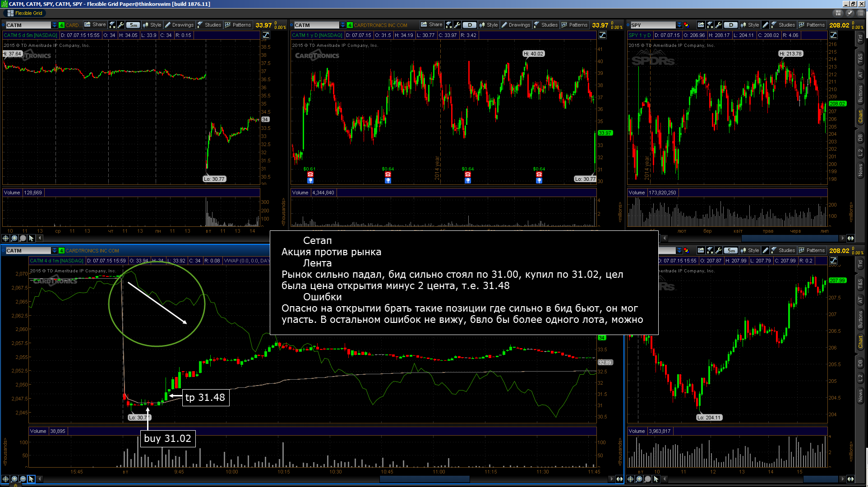This screenshot has height=487, width=868.
Task: Open Drawings menu on CATM 5m chart
Action: pyautogui.click(x=180, y=25)
